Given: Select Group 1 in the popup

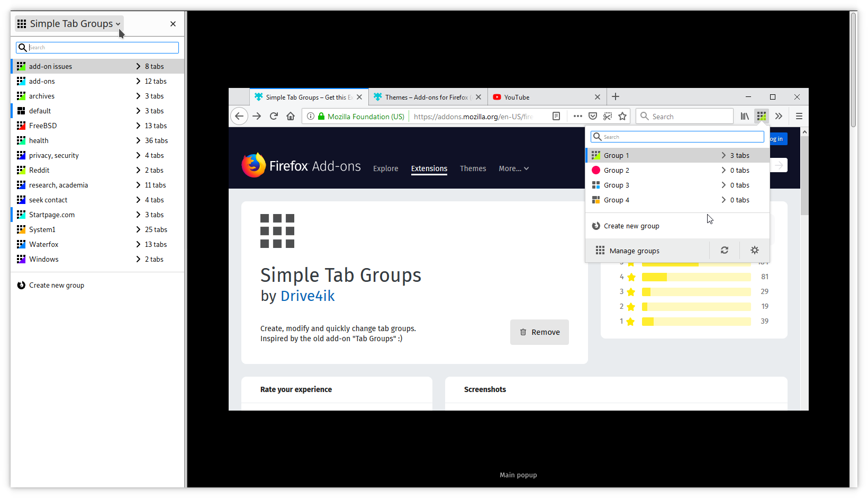Looking at the screenshot, I should (677, 155).
